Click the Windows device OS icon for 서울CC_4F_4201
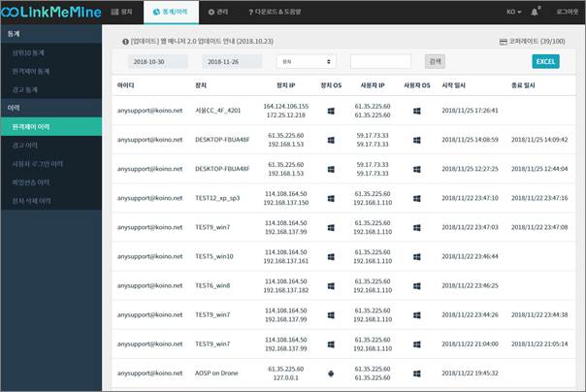 tap(332, 112)
